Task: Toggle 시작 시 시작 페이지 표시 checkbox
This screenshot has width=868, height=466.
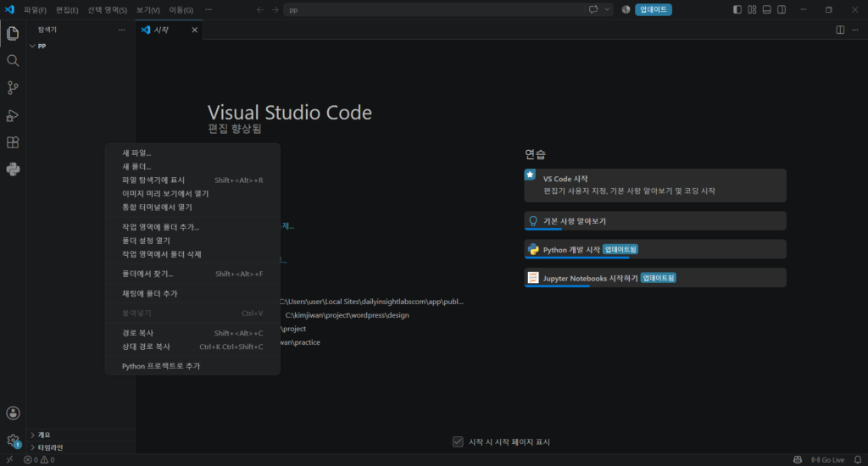Action: [458, 441]
